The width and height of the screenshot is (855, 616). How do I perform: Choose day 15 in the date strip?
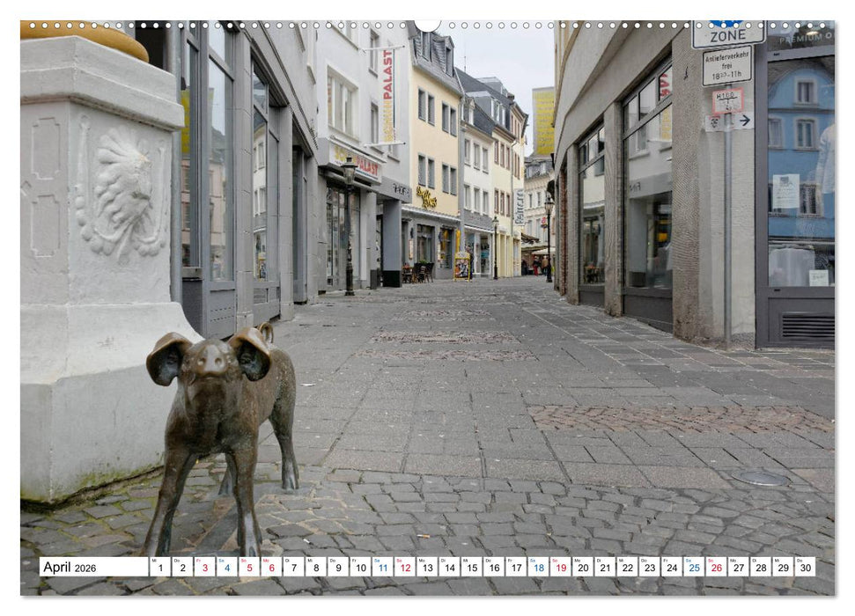pyautogui.click(x=471, y=568)
